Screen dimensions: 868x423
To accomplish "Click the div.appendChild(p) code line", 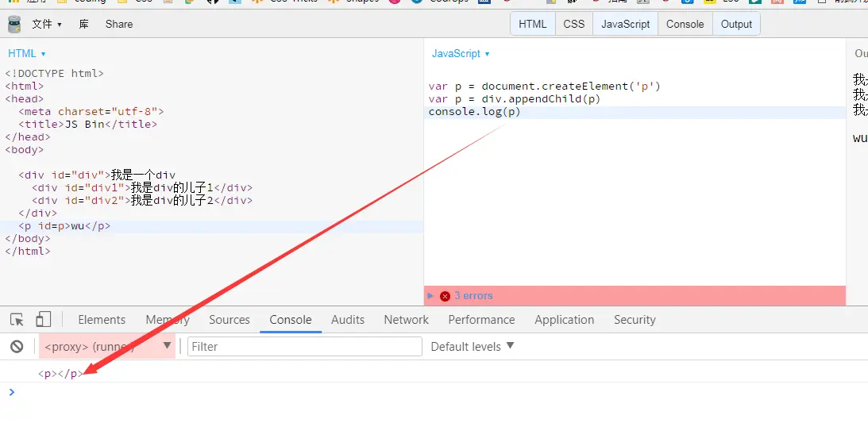I will click(x=515, y=99).
